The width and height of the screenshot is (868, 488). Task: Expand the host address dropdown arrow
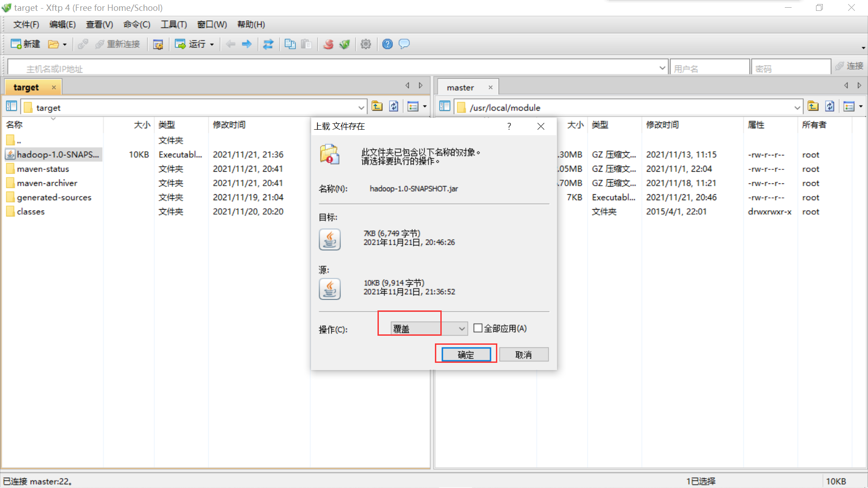point(662,68)
